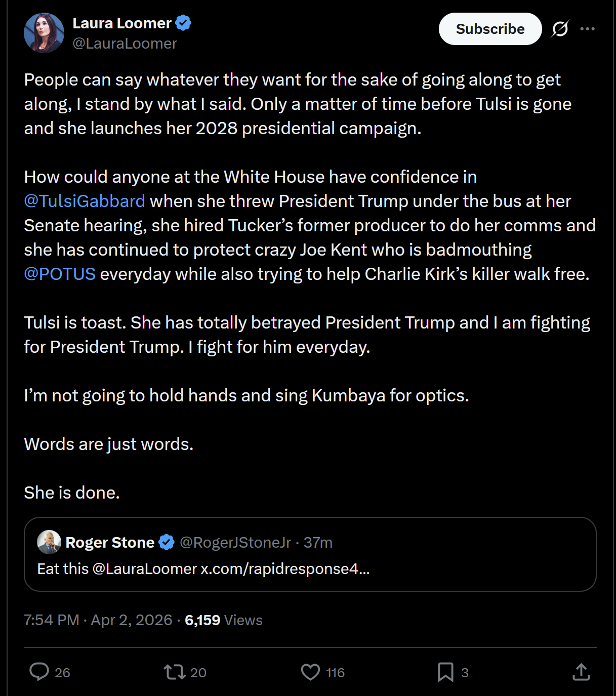The width and height of the screenshot is (616, 696).
Task: Open the share post icon
Action: click(581, 672)
